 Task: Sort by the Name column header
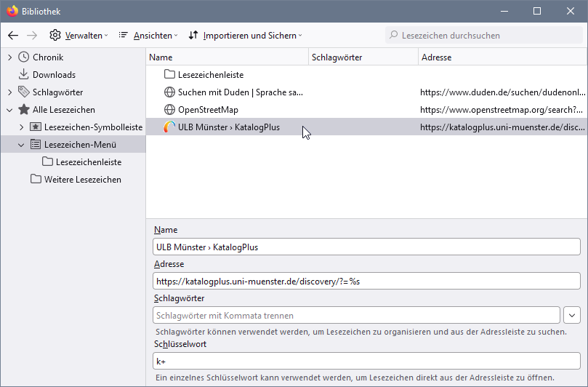pyautogui.click(x=227, y=57)
